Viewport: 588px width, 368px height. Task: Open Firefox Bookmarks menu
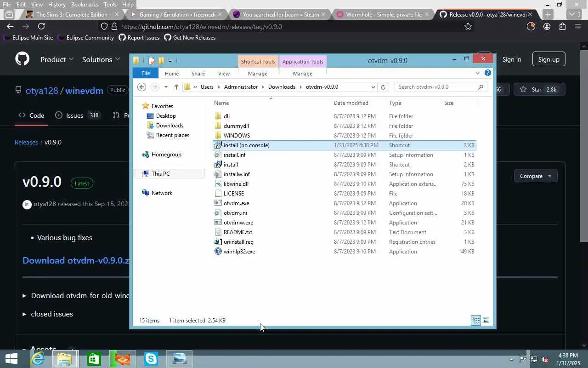point(85,4)
